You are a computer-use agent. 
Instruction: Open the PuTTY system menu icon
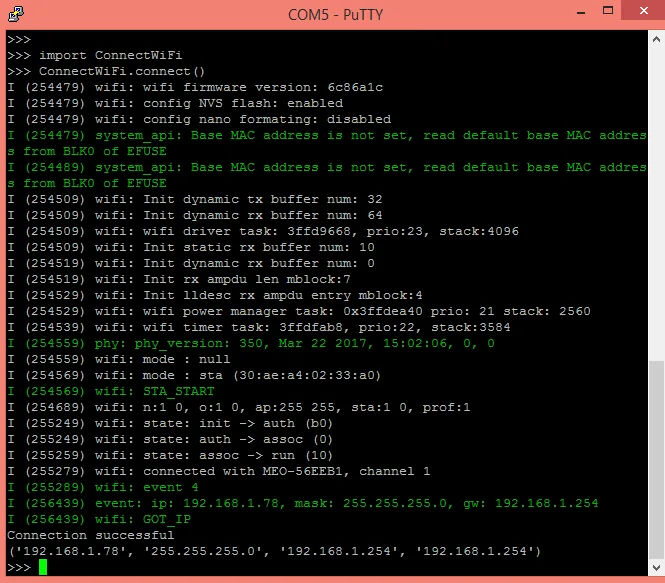[x=16, y=14]
